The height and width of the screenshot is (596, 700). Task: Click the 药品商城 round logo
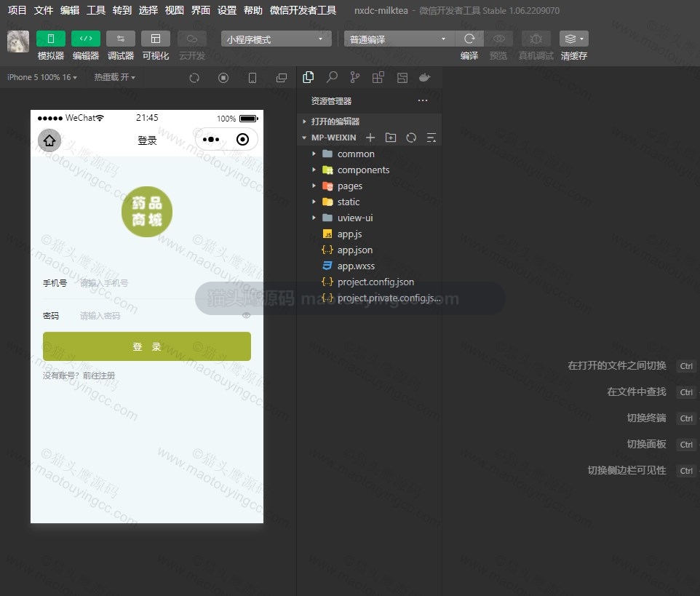(147, 212)
